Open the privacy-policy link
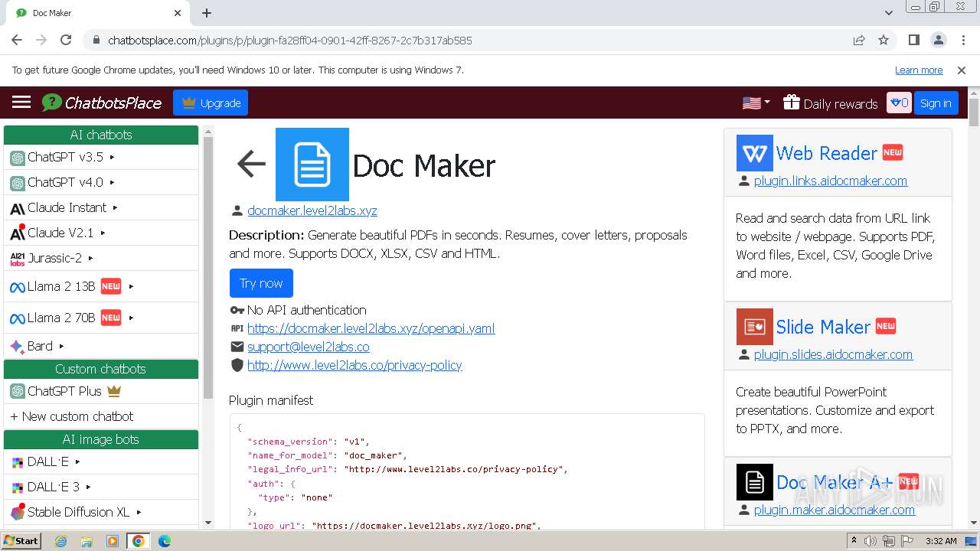 point(354,365)
